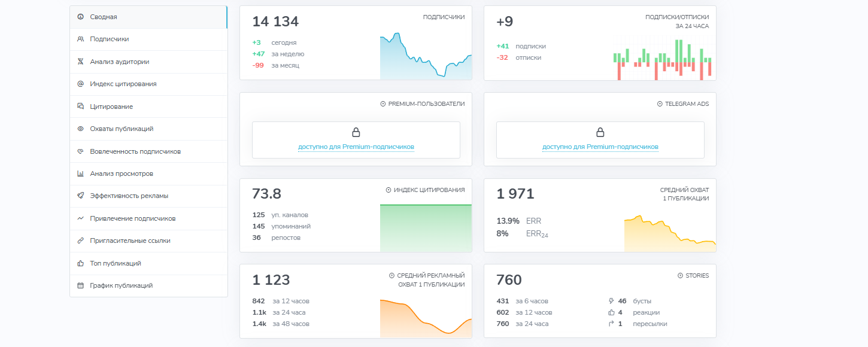Click the rocket icon beside Эффективность рекламы
The width and height of the screenshot is (868, 347).
80,196
